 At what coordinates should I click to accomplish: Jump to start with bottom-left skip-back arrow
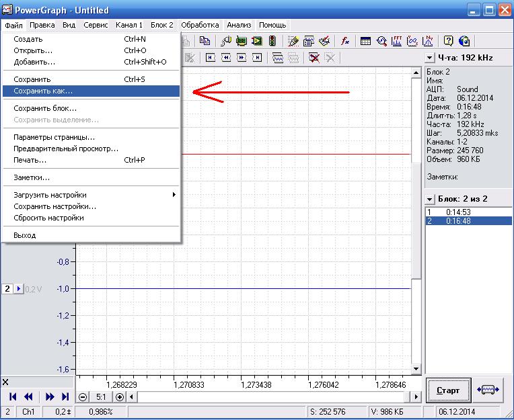13,396
